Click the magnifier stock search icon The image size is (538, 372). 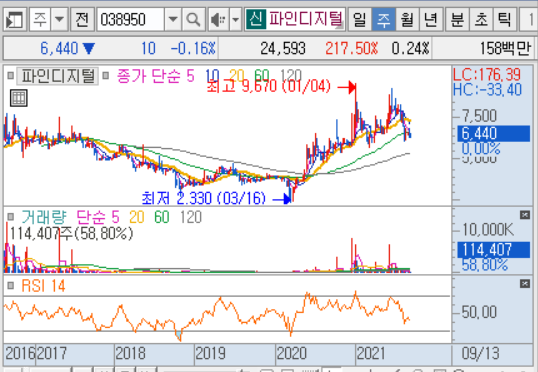pos(194,20)
